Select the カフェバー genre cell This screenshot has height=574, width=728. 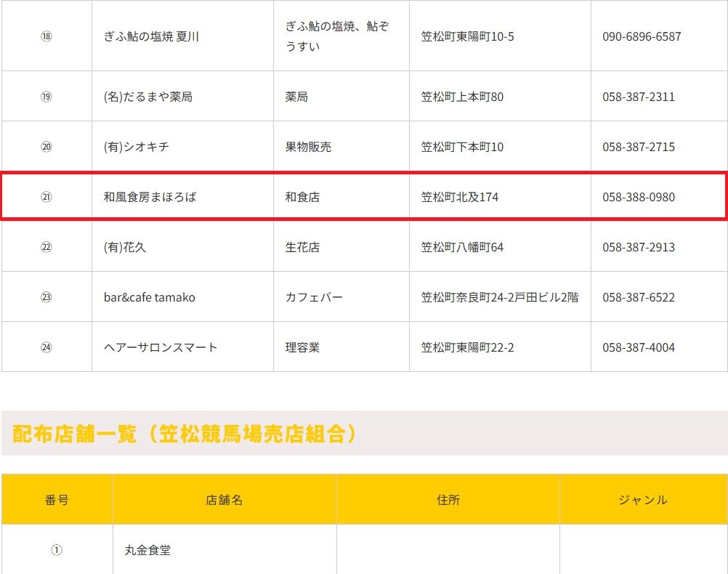(314, 297)
